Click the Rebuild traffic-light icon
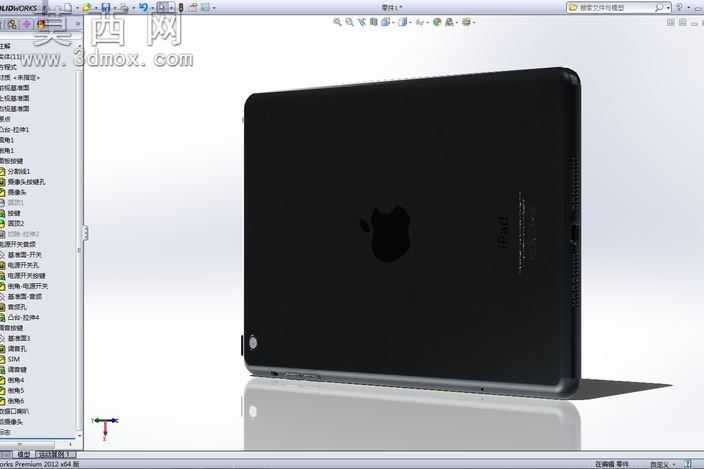 pos(181,7)
